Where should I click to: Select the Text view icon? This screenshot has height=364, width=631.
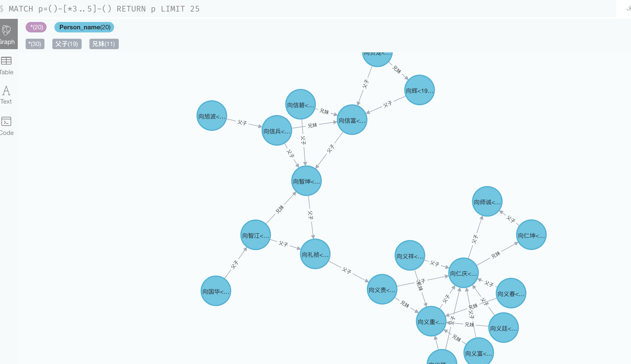pos(6,94)
